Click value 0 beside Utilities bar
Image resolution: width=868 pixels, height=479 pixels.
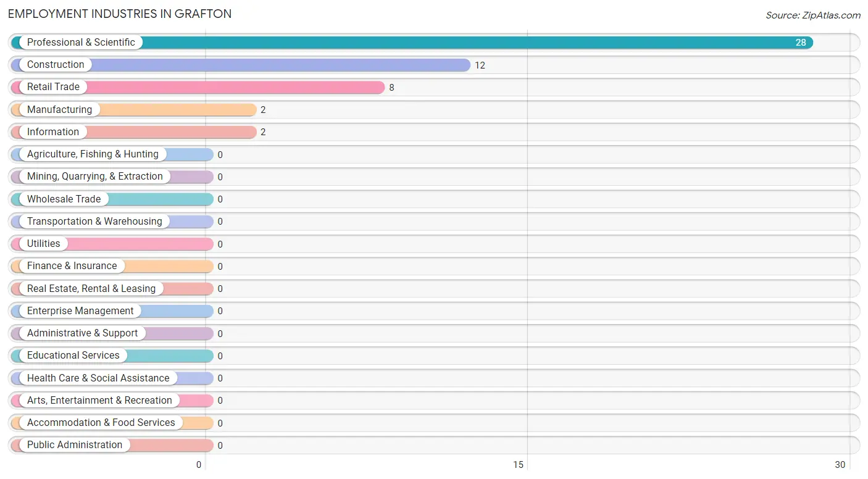(220, 244)
